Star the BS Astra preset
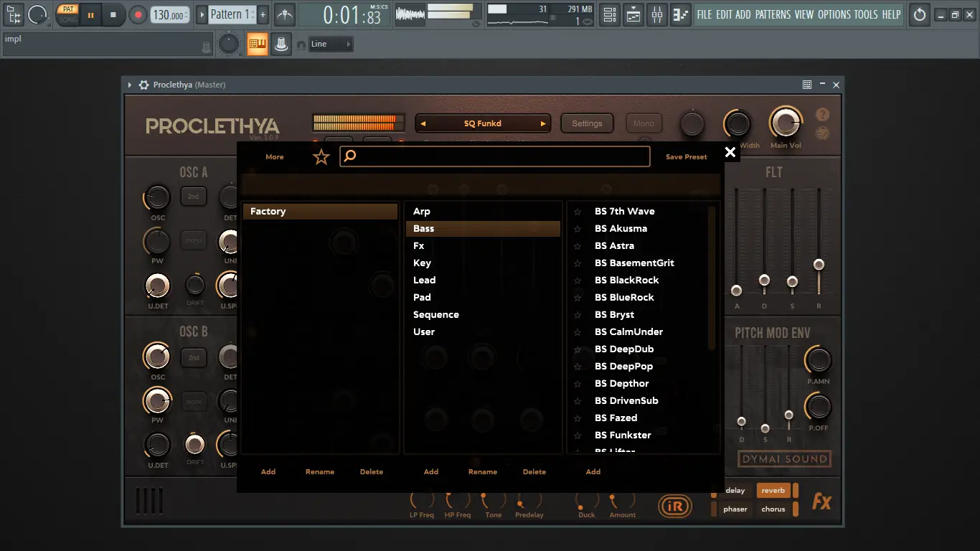The width and height of the screenshot is (980, 551). [578, 246]
